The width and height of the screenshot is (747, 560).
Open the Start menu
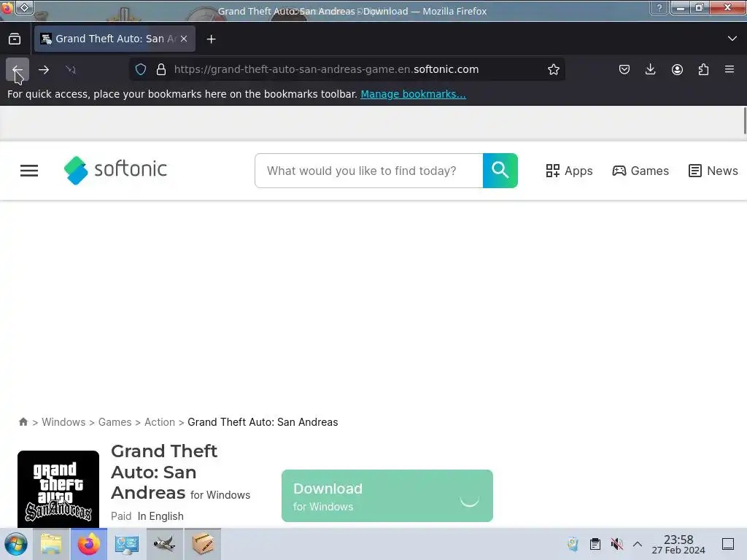(16, 544)
